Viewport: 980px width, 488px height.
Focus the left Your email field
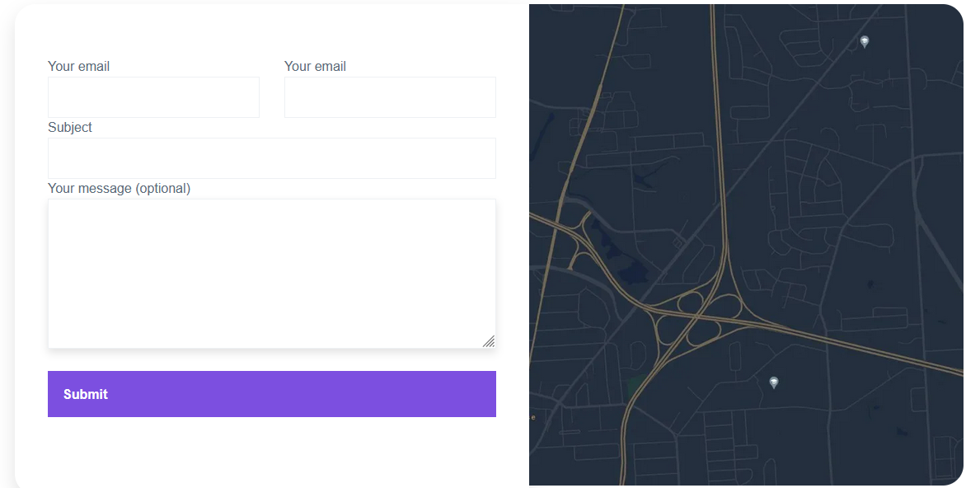coord(153,97)
